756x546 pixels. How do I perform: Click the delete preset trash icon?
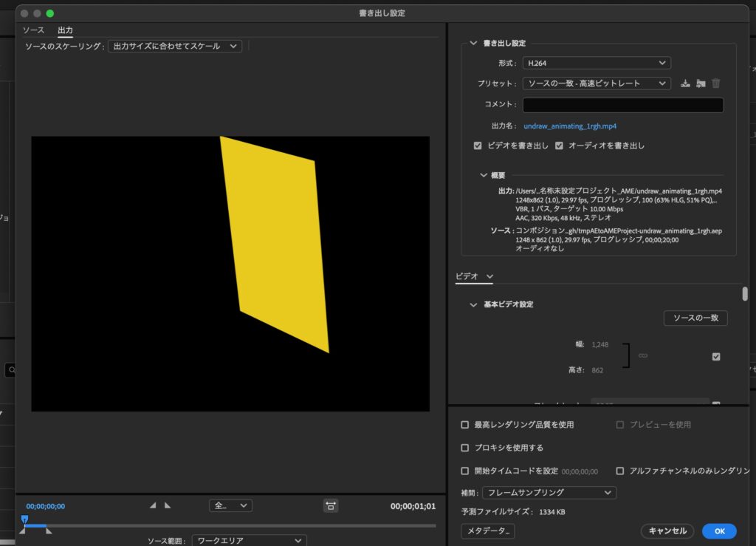tap(716, 83)
